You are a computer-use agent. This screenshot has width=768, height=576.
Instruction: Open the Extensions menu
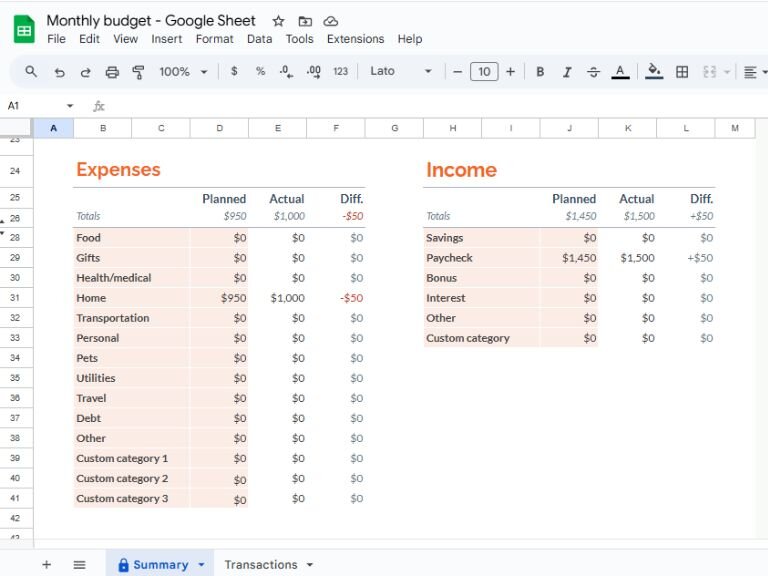(356, 39)
